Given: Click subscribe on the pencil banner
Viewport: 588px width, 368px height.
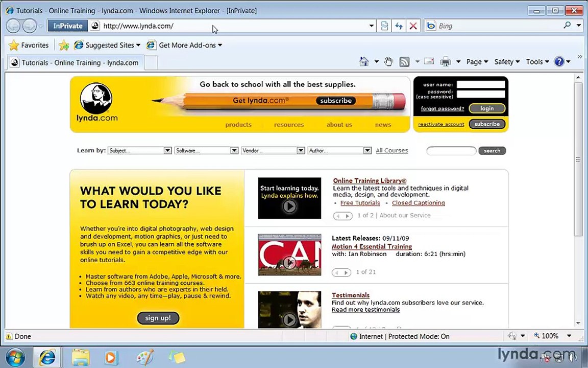Looking at the screenshot, I should (x=336, y=101).
